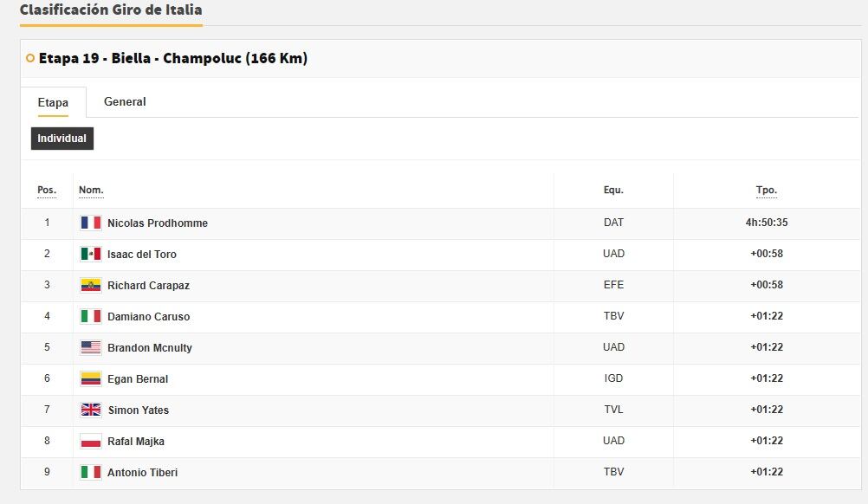Select the Etapa tab
The height and width of the screenshot is (504, 868).
coord(53,102)
